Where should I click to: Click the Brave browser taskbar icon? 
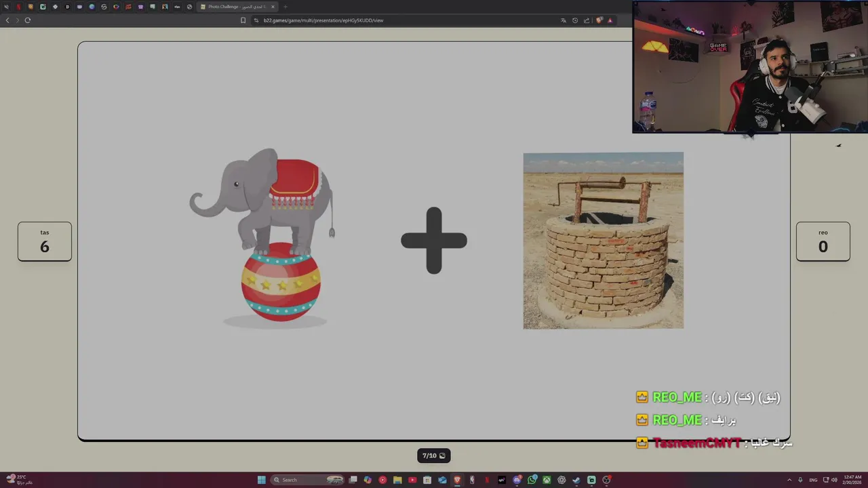click(457, 480)
